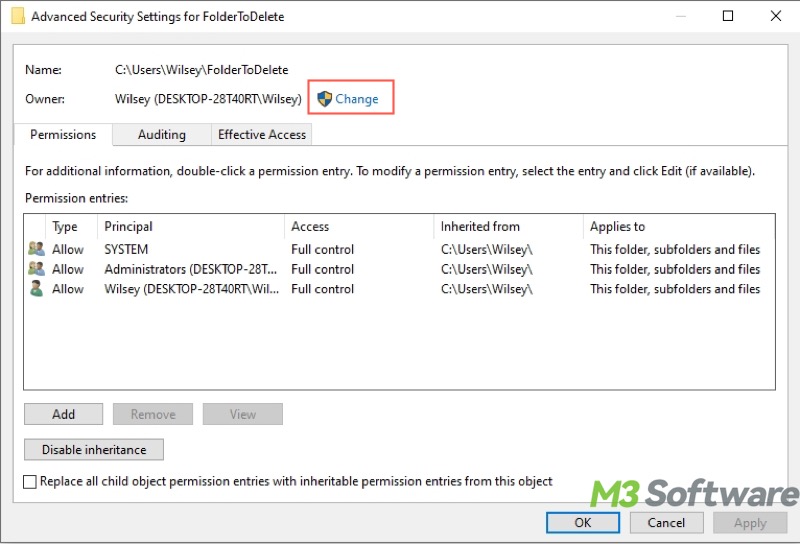Click the Cancel button
This screenshot has width=800, height=544.
point(666,523)
